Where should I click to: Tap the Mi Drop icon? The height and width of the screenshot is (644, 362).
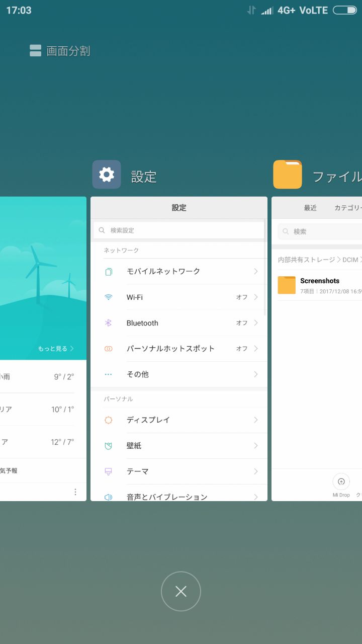coord(341,482)
